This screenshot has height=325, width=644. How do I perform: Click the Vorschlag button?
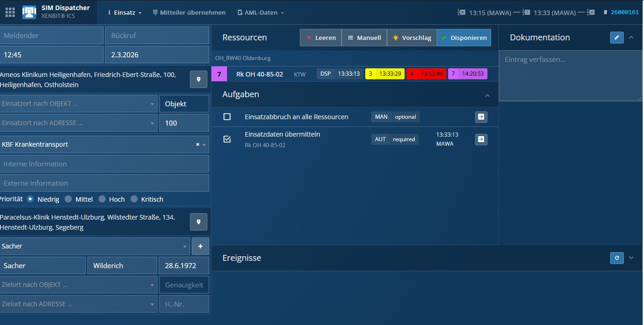(411, 38)
